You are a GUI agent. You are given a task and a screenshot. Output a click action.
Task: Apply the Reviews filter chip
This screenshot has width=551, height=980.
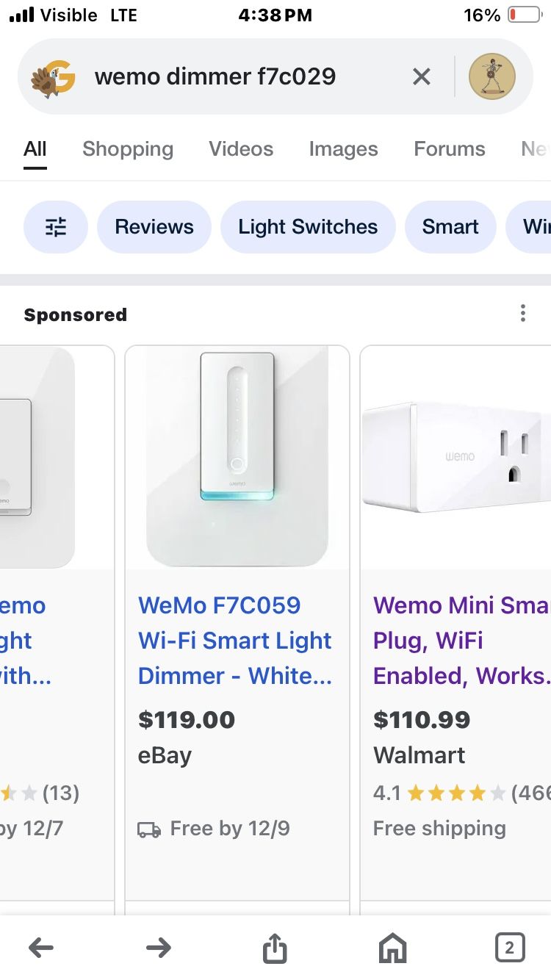pos(154,226)
